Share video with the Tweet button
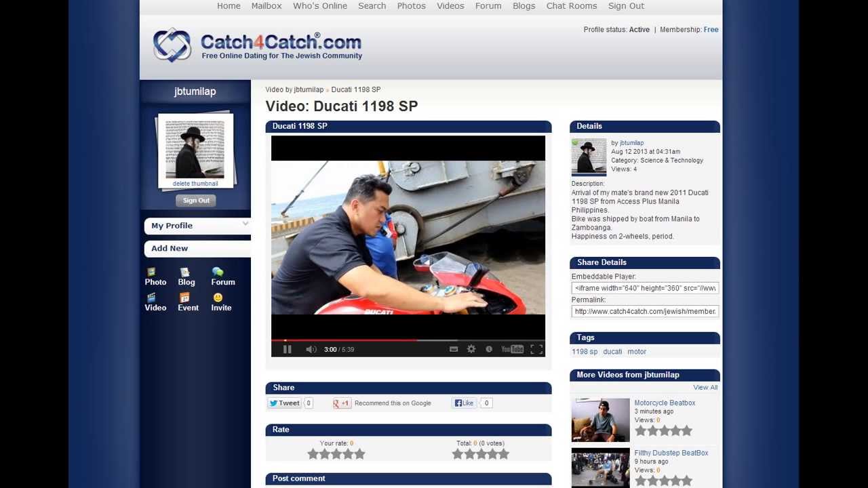This screenshot has width=868, height=488. click(284, 403)
